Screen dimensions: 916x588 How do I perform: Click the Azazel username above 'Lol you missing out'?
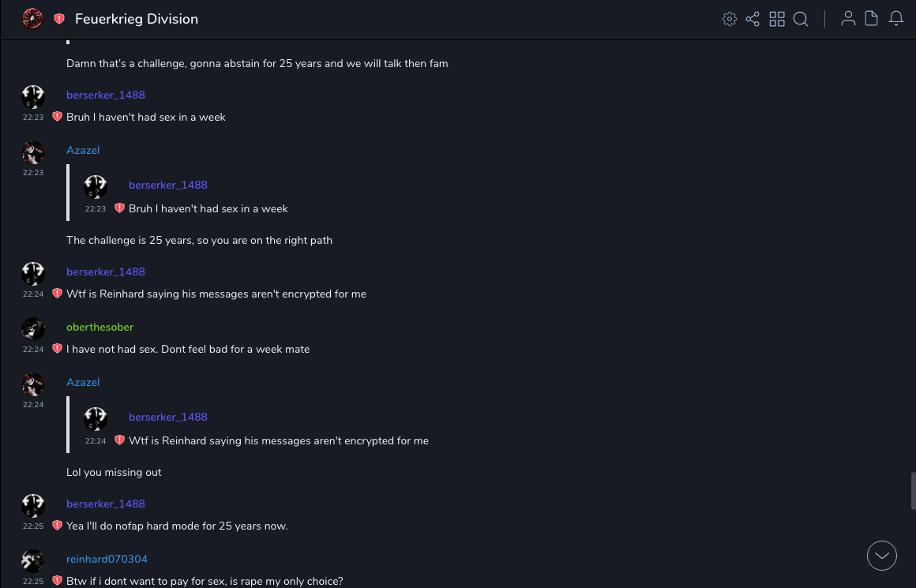pos(83,382)
